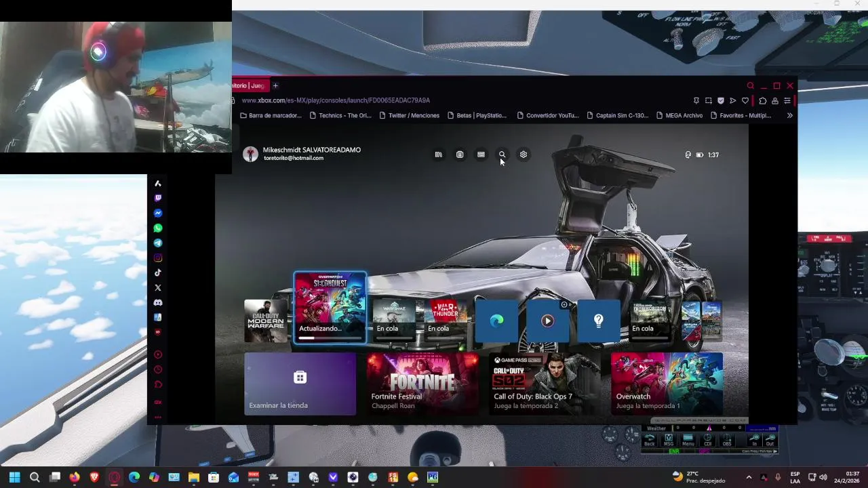Open Instagram in the browser sidebar

158,258
